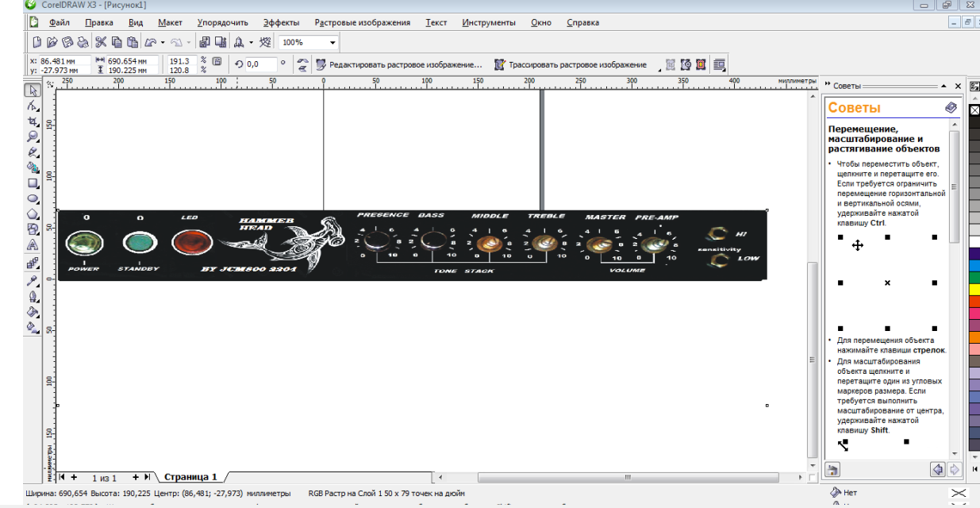Create a new document with the New icon

37,42
